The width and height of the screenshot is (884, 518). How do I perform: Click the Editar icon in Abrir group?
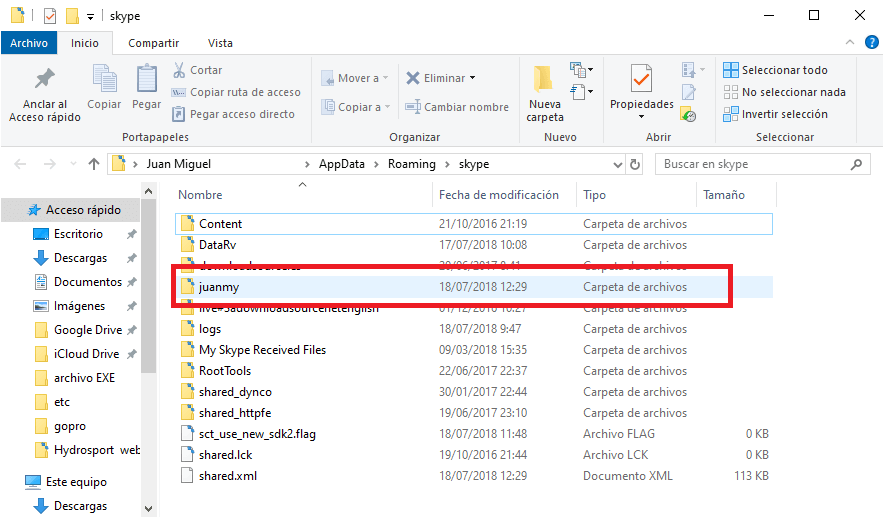click(x=688, y=92)
